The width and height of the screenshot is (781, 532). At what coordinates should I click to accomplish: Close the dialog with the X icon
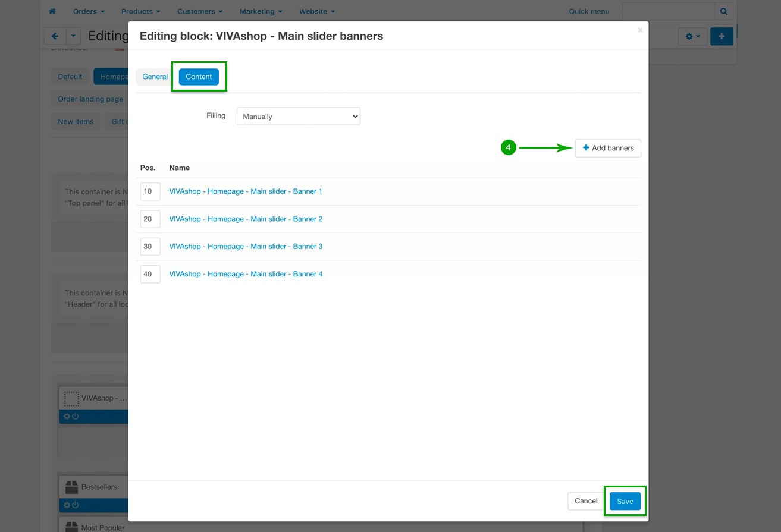tap(640, 30)
